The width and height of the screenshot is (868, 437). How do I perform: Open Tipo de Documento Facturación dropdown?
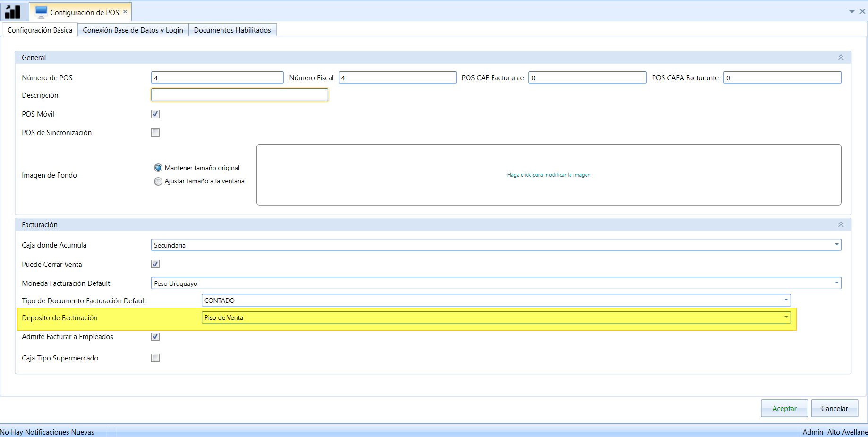point(496,300)
